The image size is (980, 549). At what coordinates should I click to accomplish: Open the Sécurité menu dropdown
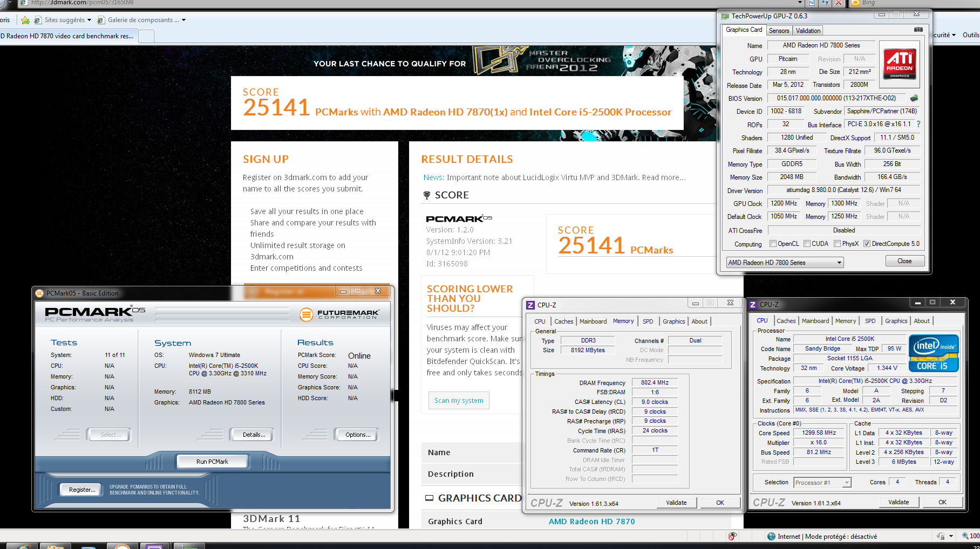(945, 35)
